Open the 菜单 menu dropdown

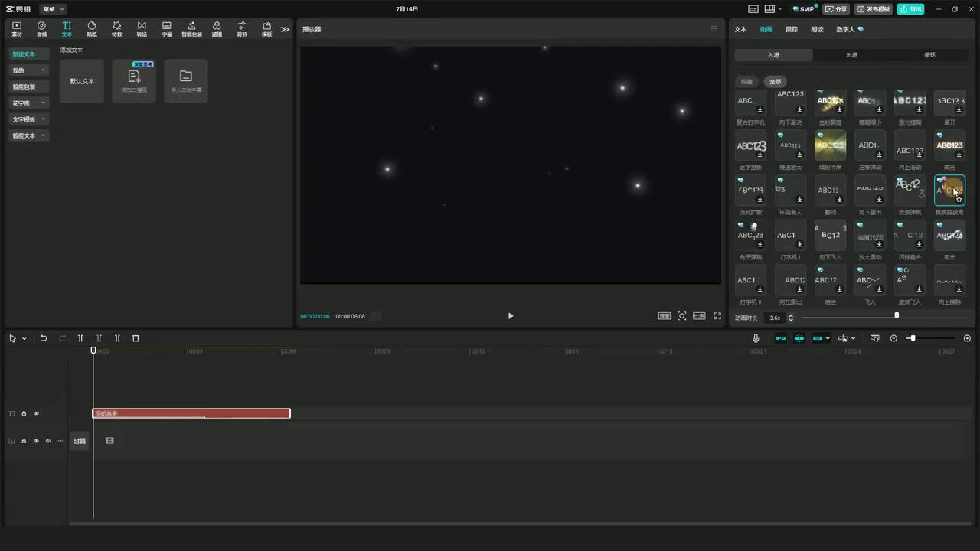click(54, 9)
